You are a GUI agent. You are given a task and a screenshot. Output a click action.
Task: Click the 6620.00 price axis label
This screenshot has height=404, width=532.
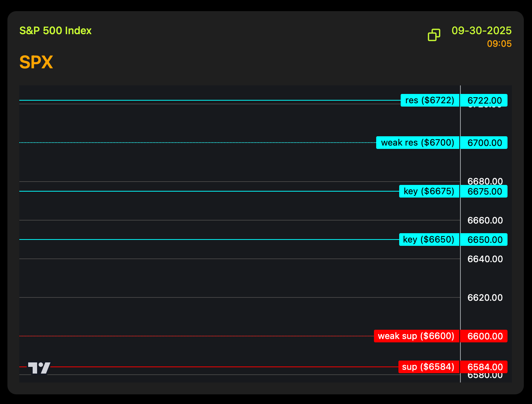point(485,297)
